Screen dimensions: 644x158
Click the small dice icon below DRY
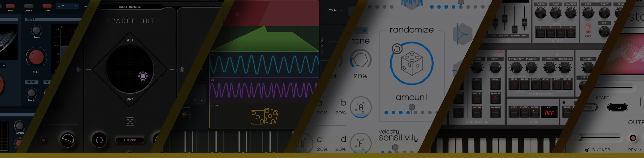tap(130, 122)
